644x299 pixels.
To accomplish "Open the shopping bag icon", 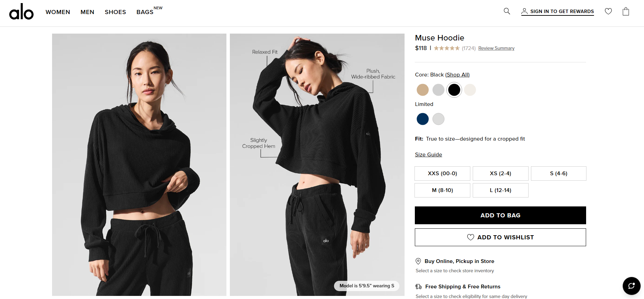I will click(626, 11).
